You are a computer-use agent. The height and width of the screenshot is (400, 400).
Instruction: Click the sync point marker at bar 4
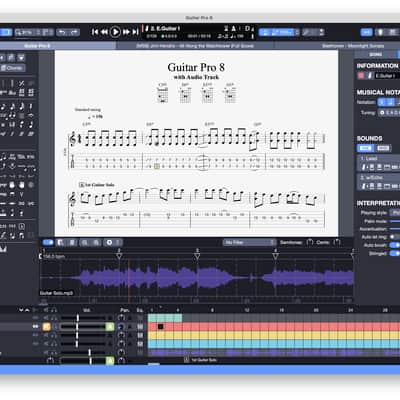point(275,256)
